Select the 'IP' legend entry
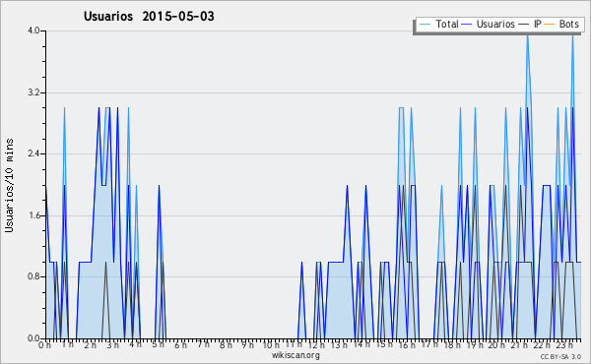 (x=530, y=25)
